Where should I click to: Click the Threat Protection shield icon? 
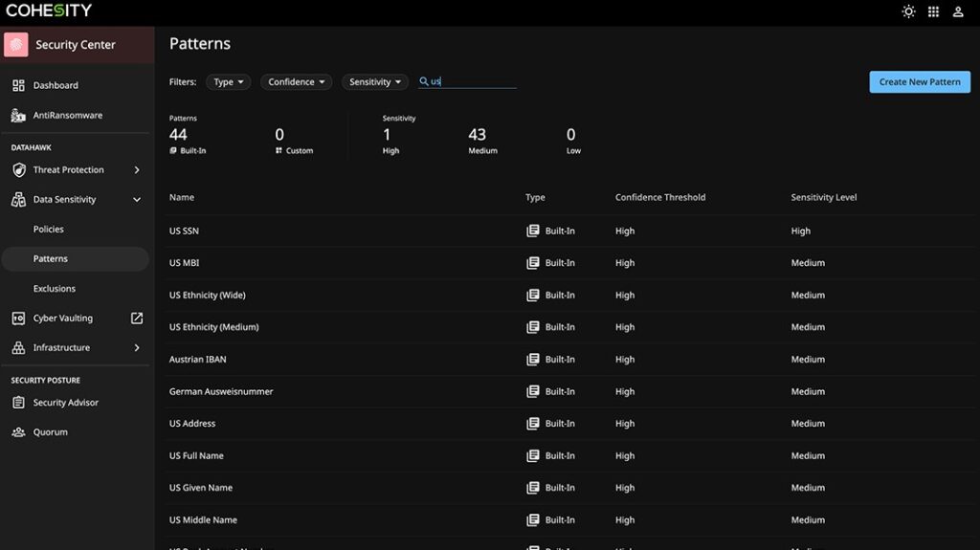point(18,169)
